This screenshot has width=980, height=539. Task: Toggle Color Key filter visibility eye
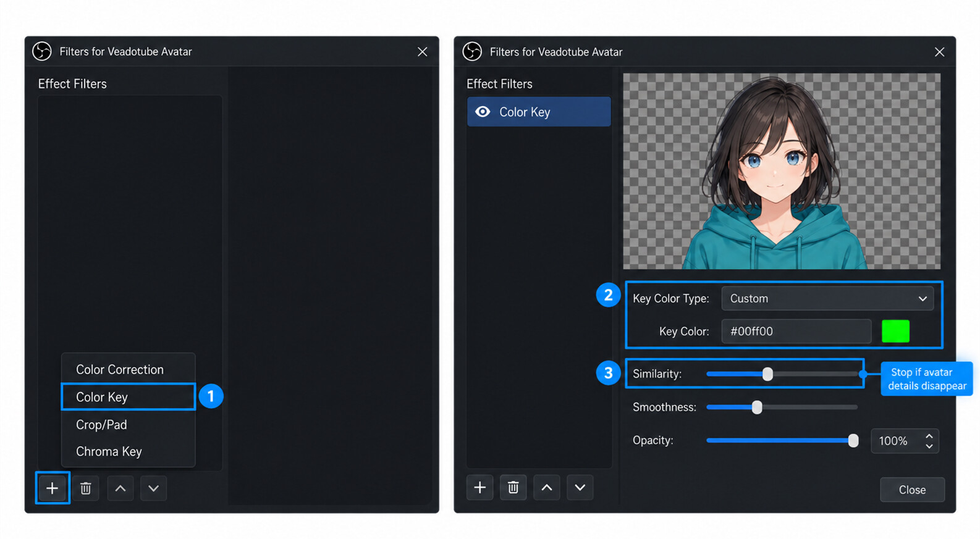483,112
